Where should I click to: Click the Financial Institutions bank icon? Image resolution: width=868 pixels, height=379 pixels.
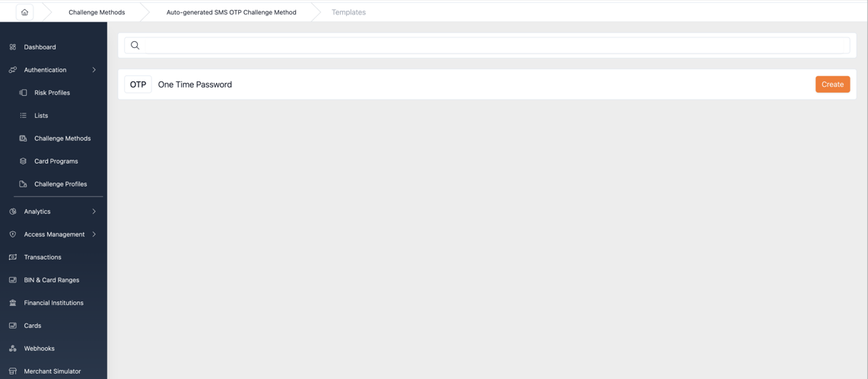point(13,303)
